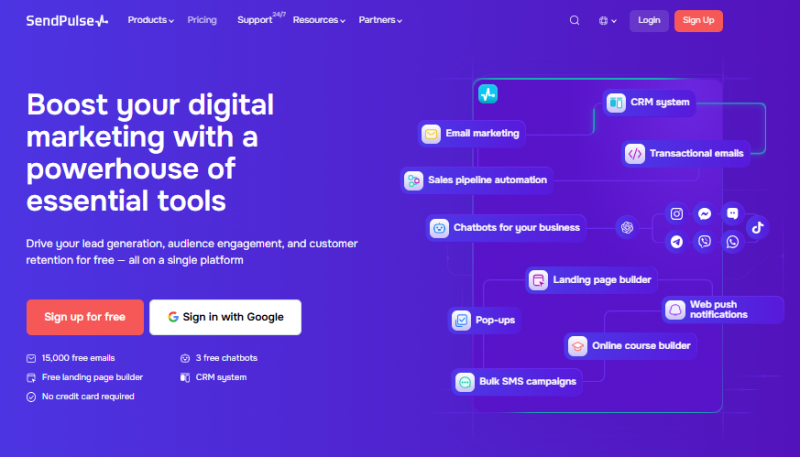Open the Products dropdown menu

tap(150, 20)
